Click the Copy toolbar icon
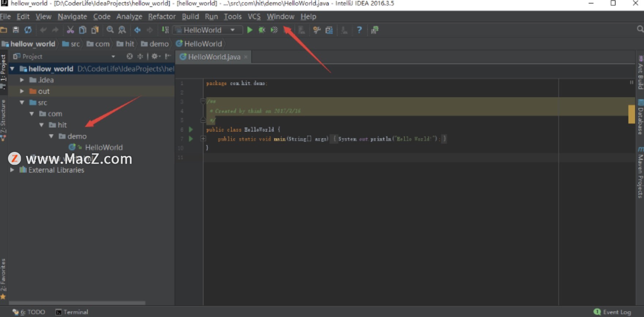The width and height of the screenshot is (644, 317). tap(83, 30)
